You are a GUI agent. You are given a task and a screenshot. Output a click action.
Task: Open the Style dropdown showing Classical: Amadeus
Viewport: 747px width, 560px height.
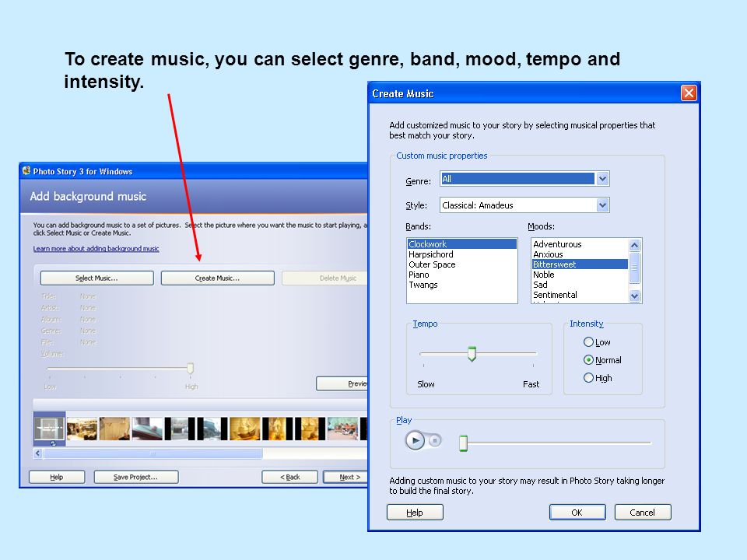coord(602,205)
